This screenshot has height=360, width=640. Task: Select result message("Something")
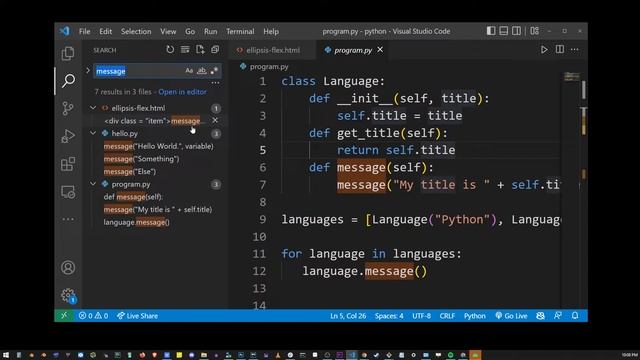[141, 159]
